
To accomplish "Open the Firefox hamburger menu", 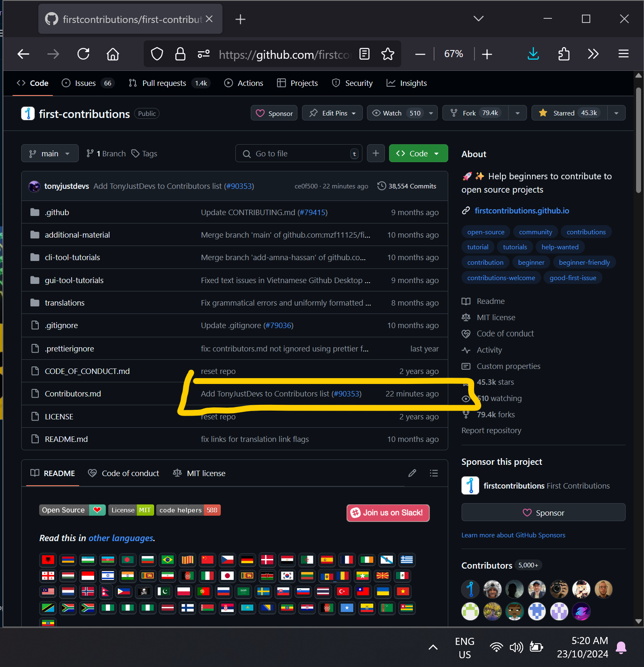I will point(624,54).
